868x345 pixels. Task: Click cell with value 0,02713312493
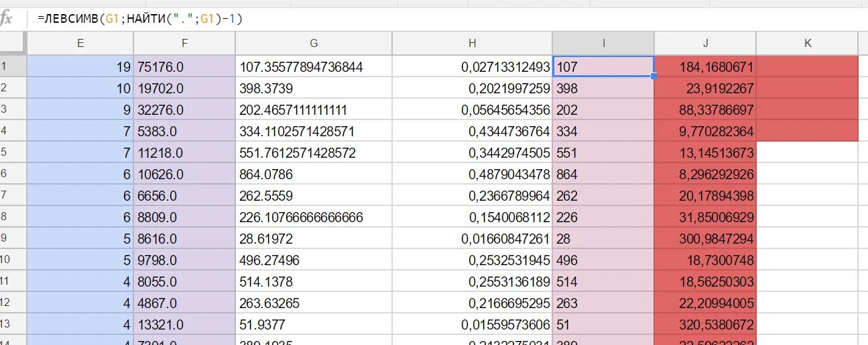coord(473,66)
